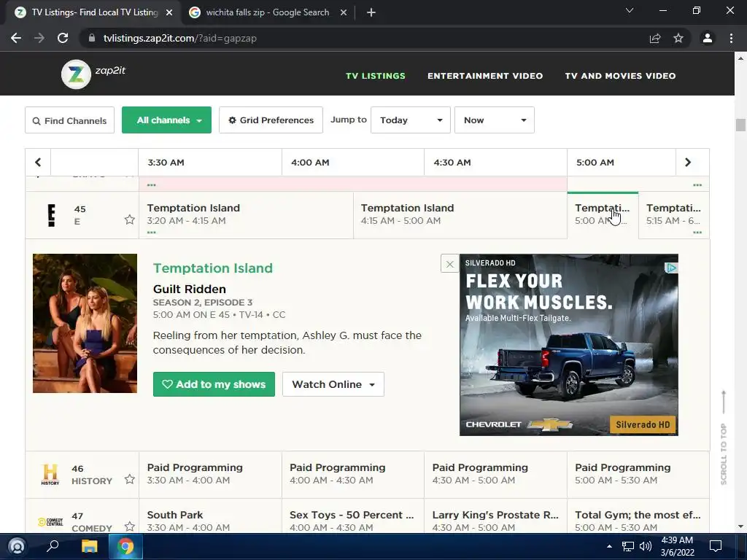Reload the page
747x560 pixels.
point(63,38)
